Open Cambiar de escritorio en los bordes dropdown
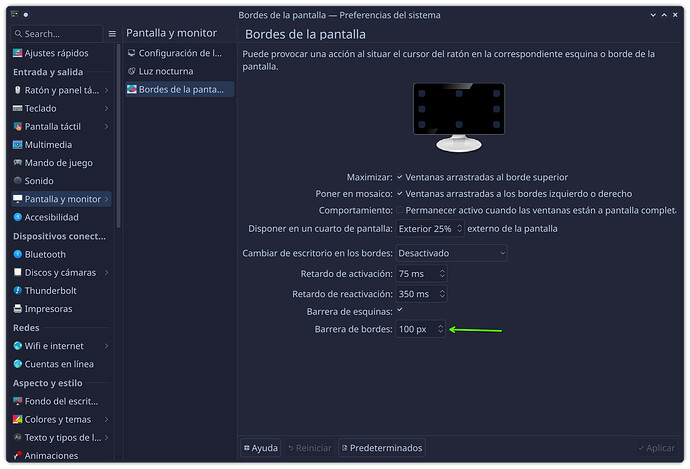The height and width of the screenshot is (469, 690). click(451, 253)
